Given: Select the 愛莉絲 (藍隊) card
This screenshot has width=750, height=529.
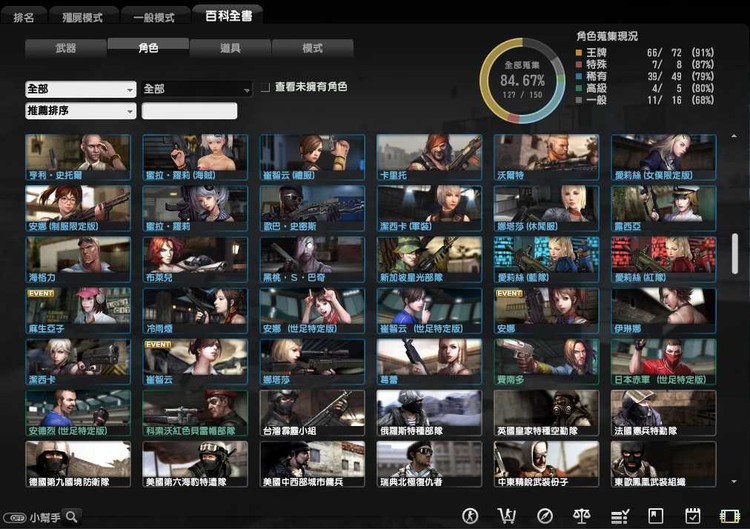Looking at the screenshot, I should coord(546,259).
